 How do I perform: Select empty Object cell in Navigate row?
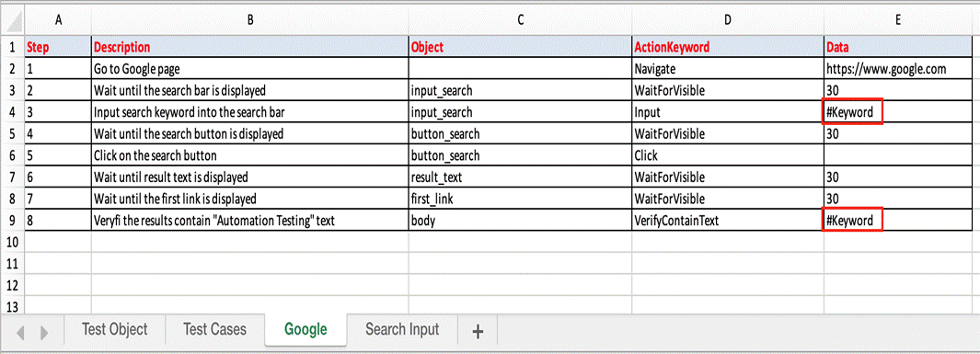pyautogui.click(x=520, y=69)
